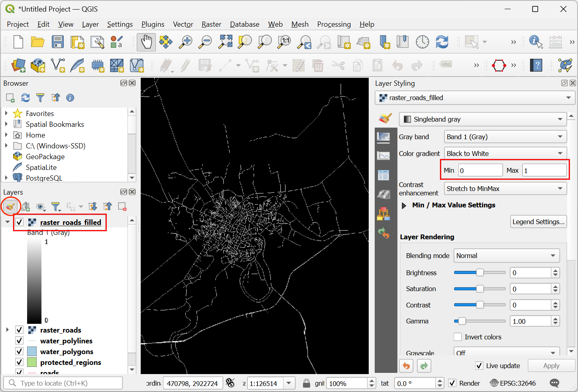Image resolution: width=578 pixels, height=392 pixels.
Task: Open Layer Styling panel brush icon
Action: click(10, 206)
